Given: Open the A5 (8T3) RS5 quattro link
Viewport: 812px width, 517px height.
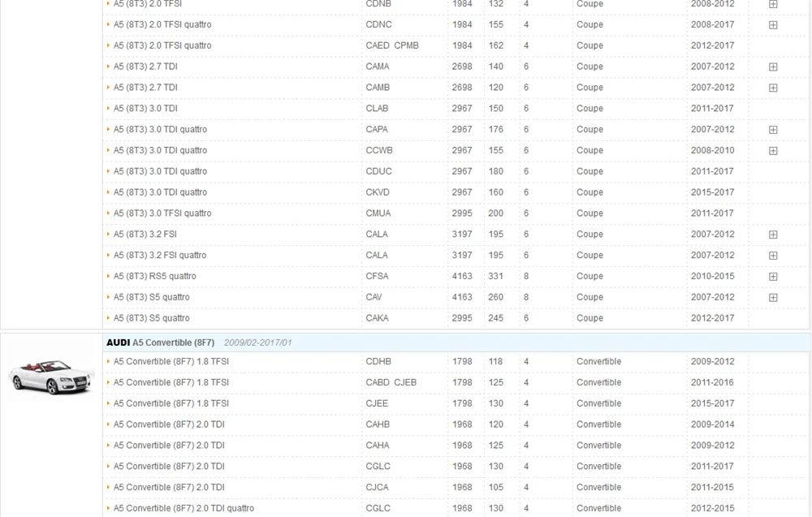Looking at the screenshot, I should [x=154, y=276].
